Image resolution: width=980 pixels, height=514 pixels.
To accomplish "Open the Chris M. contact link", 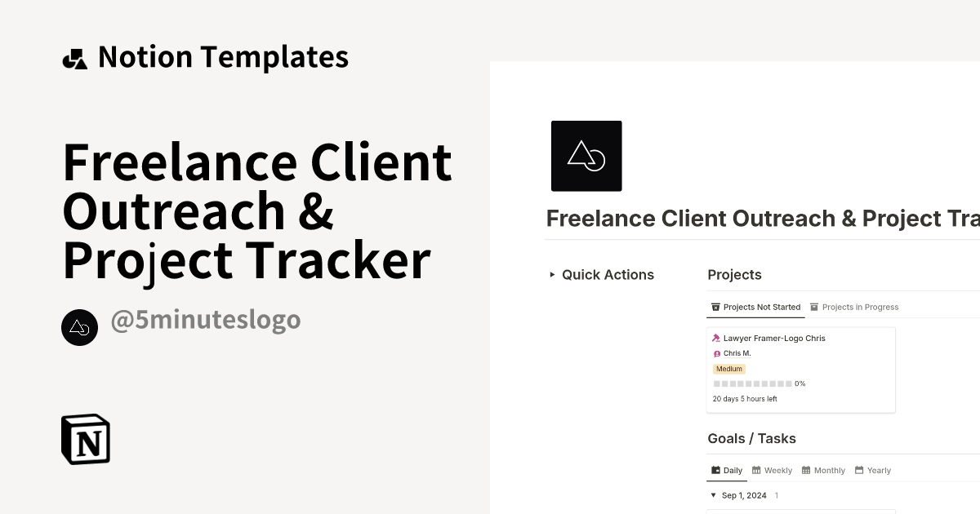I will (737, 353).
